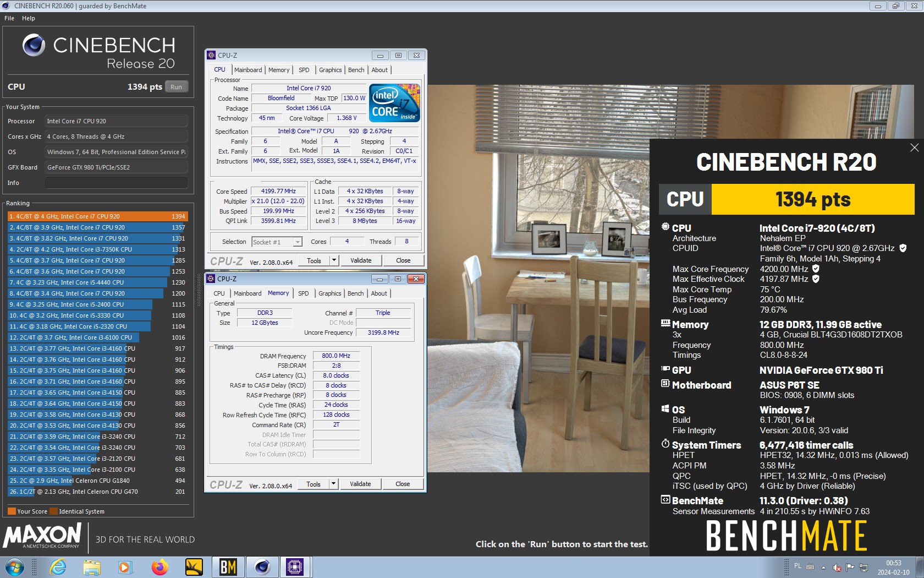This screenshot has width=924, height=578.
Task: Switch to CPU-Z taskbar icon
Action: [295, 566]
